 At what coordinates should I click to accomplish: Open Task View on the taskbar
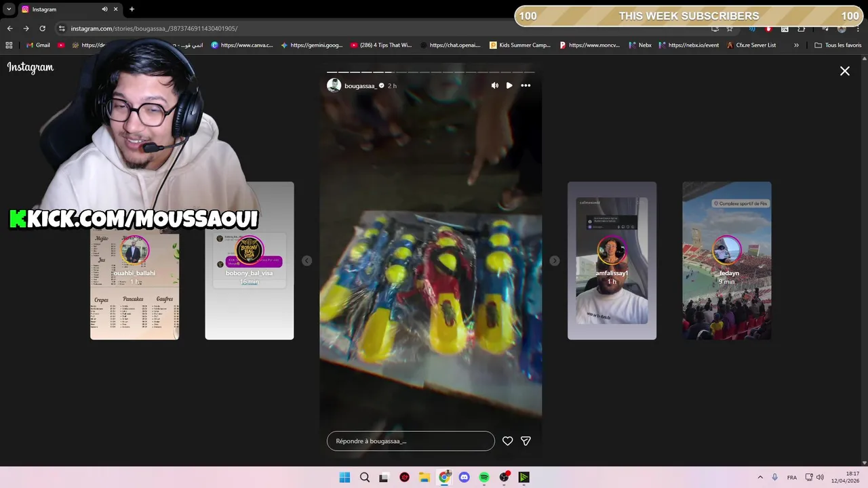384,477
